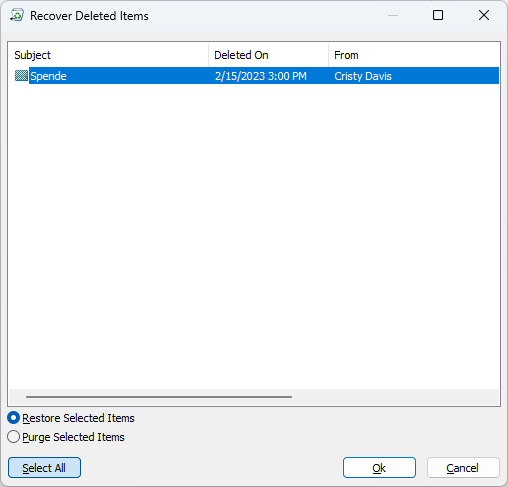This screenshot has height=487, width=508.
Task: Maximize the Recover Deleted Items dialog
Action: coord(438,15)
